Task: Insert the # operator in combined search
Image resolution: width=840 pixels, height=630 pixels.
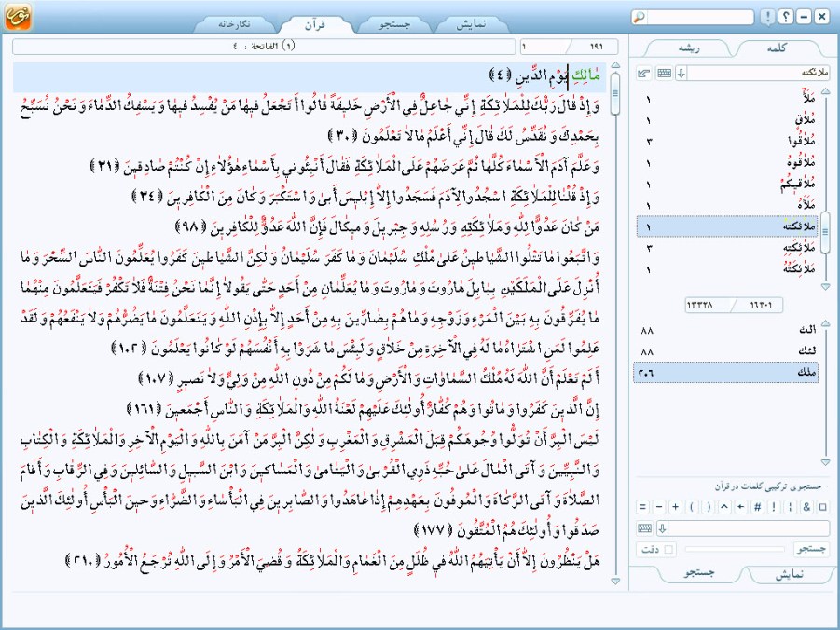Action: click(x=758, y=506)
